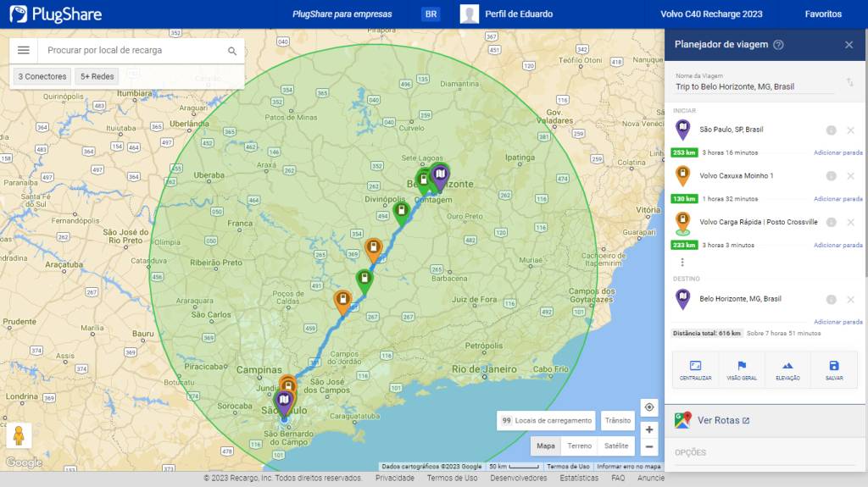Open FAQ footer link
This screenshot has height=487, width=868.
(618, 478)
